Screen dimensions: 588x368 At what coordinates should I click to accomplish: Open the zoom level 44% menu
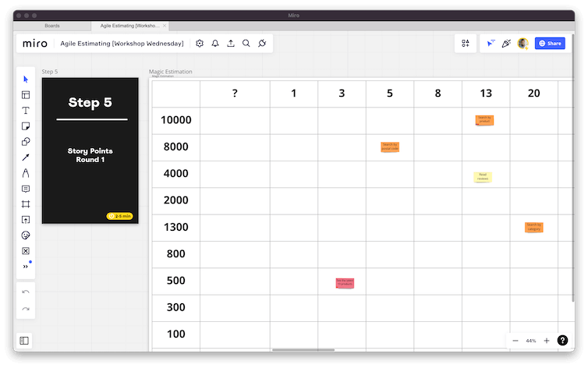point(531,341)
